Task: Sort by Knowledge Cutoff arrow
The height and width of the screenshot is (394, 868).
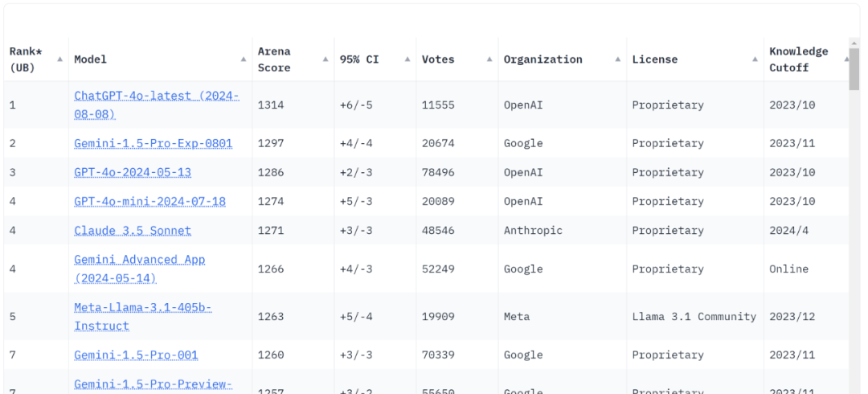Action: (x=845, y=60)
